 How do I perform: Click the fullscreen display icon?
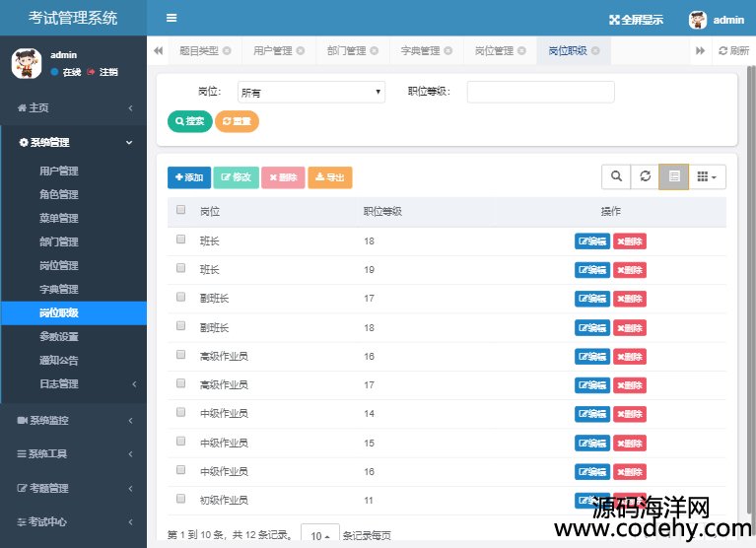[614, 20]
